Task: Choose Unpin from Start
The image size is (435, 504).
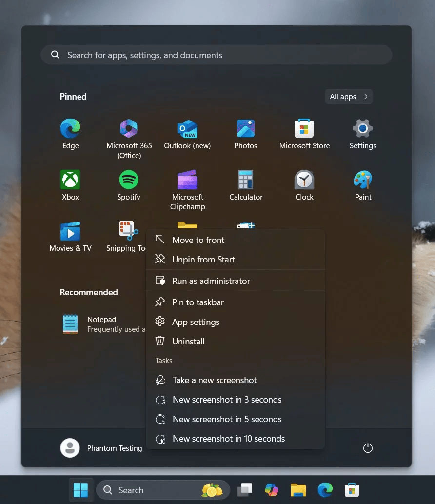Action: [x=236, y=260]
